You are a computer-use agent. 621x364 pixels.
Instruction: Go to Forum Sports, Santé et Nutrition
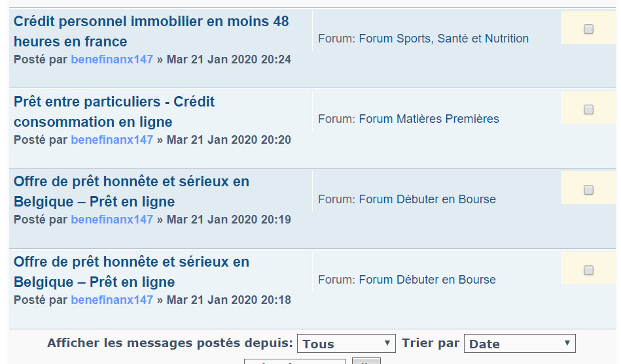click(x=444, y=39)
